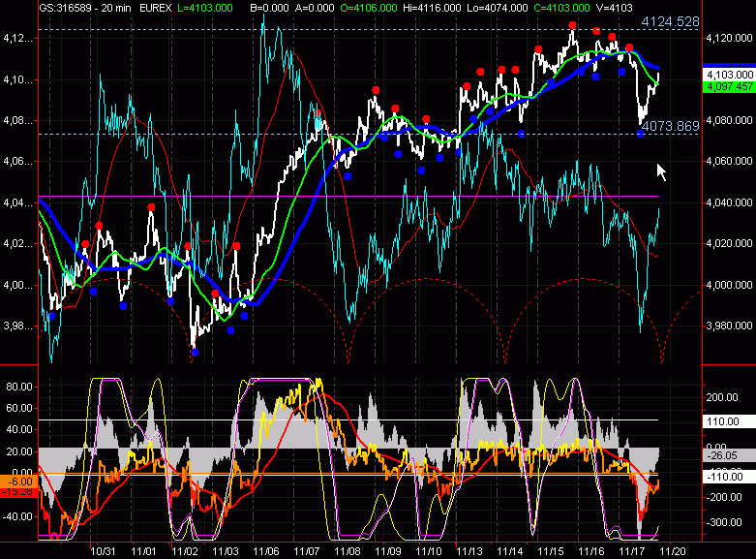Click the GS:316589 - 20 min symbol label
The height and width of the screenshot is (559, 756).
tap(85, 8)
